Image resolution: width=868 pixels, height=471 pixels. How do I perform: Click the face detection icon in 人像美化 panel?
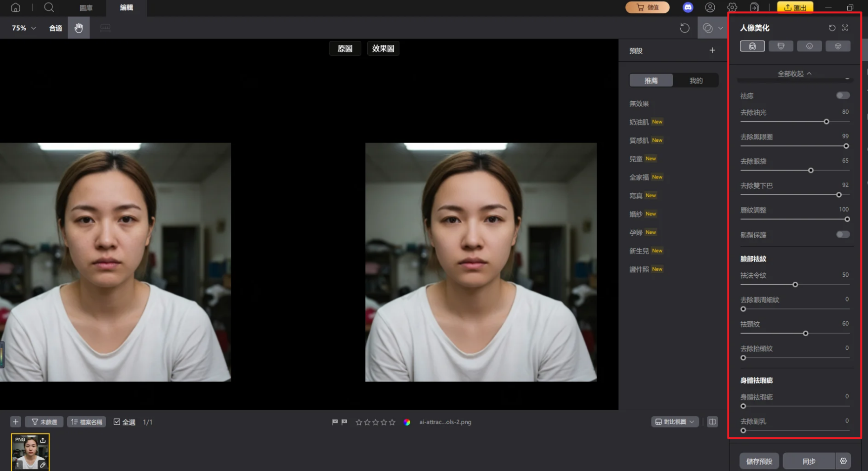pos(845,28)
